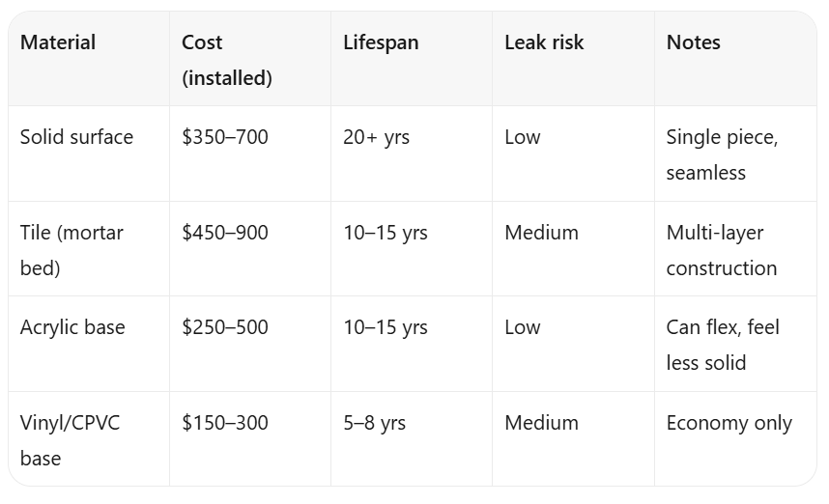The image size is (829, 504).
Task: Select the $150–300 cost cell
Action: click(250, 438)
